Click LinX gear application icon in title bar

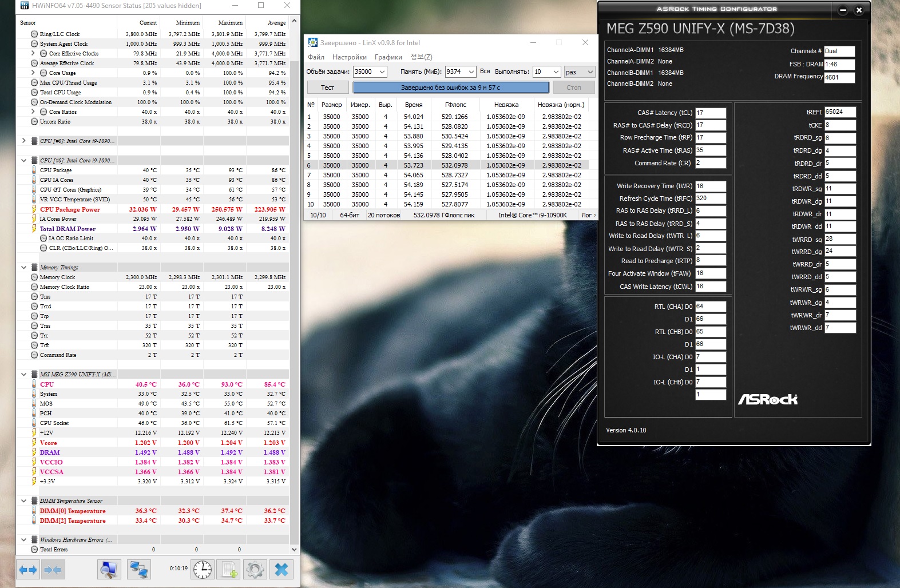[x=312, y=42]
